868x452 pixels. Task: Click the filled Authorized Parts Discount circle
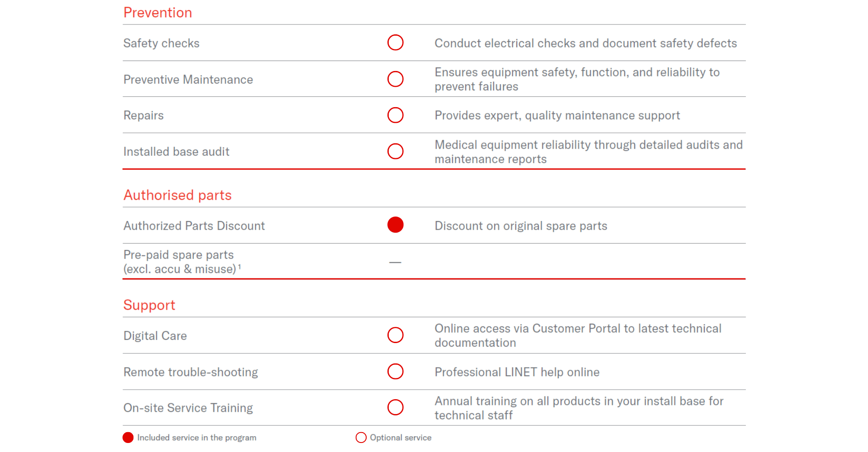[x=395, y=225]
